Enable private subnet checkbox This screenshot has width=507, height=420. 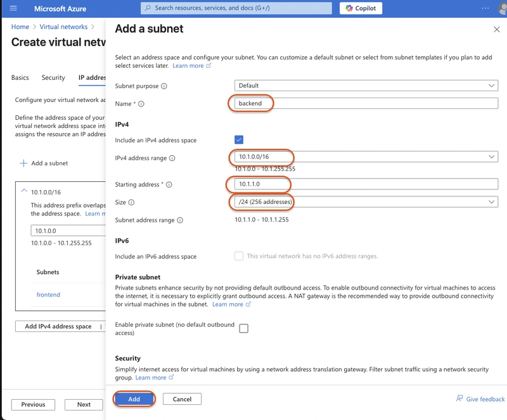243,329
